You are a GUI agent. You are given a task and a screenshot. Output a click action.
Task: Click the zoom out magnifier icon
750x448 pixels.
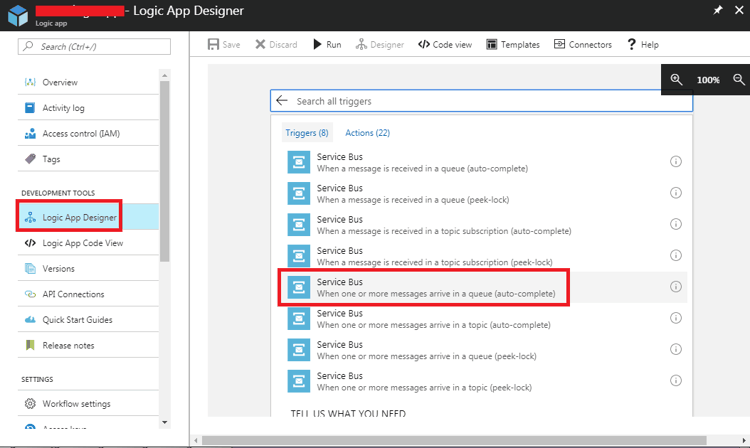(x=740, y=79)
